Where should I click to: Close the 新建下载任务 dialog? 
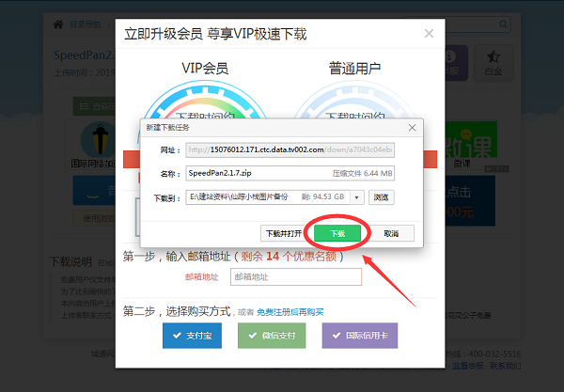(x=413, y=128)
